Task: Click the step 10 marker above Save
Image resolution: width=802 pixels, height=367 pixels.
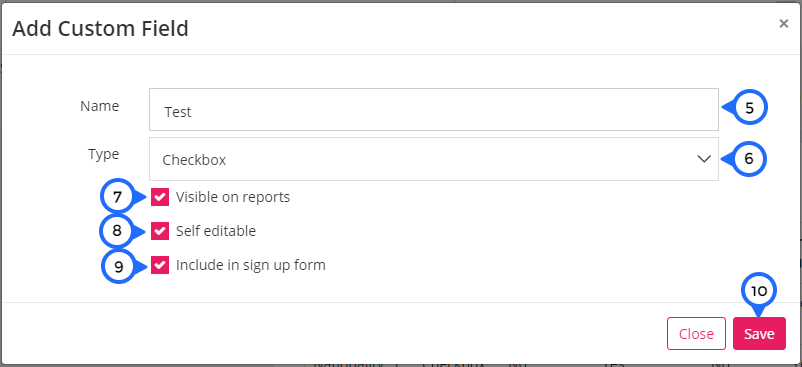Action: (759, 291)
